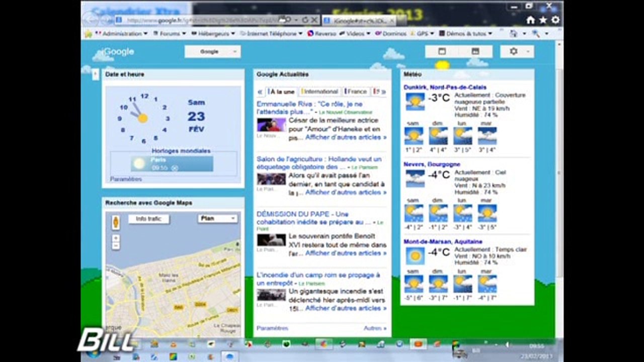Open the Internet Téléphone favorites folder

271,34
